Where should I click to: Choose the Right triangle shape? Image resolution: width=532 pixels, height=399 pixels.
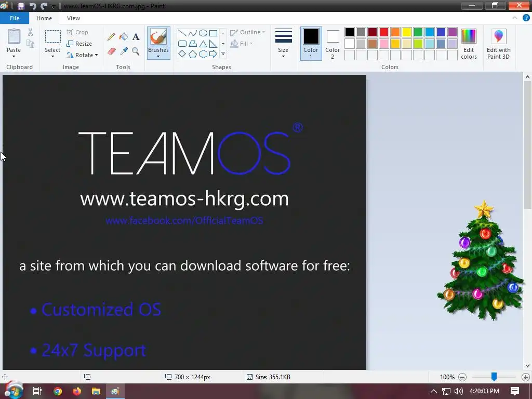213,44
